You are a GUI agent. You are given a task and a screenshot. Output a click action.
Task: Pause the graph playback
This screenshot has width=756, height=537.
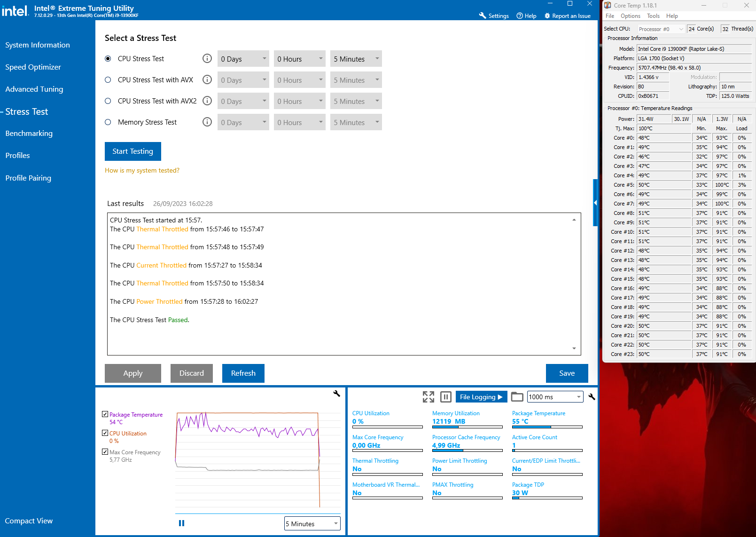tap(181, 523)
